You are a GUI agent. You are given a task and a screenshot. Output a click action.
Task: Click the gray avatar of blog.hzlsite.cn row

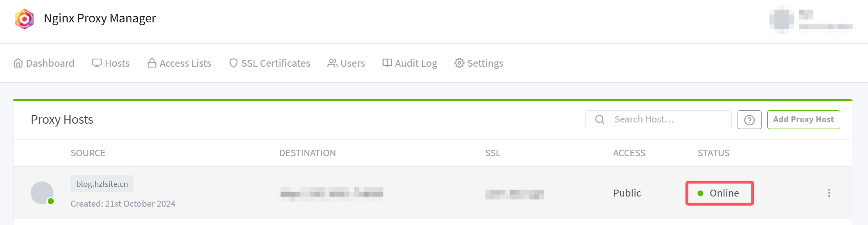[42, 193]
